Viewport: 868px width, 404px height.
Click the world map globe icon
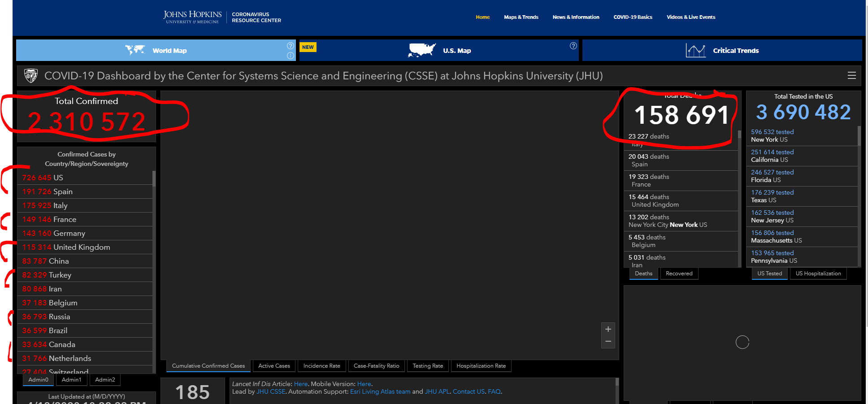click(135, 50)
